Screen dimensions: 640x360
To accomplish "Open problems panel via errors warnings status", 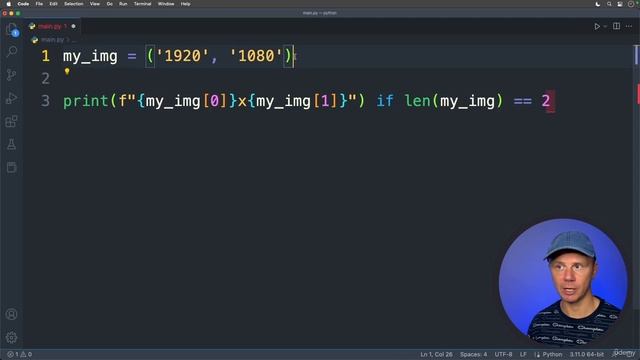I will tap(20, 354).
